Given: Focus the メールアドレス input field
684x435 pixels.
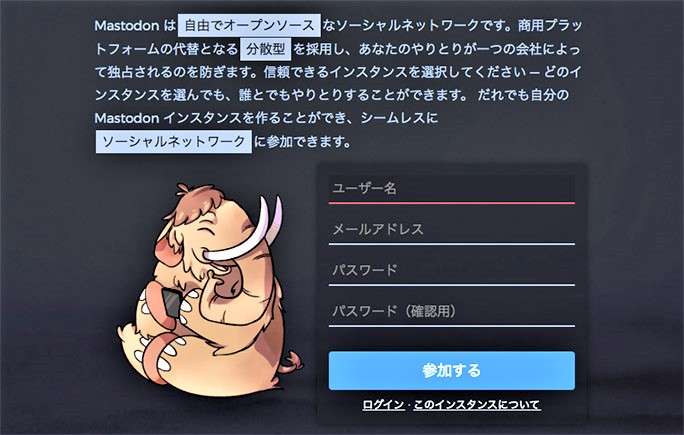Looking at the screenshot, I should click(451, 230).
